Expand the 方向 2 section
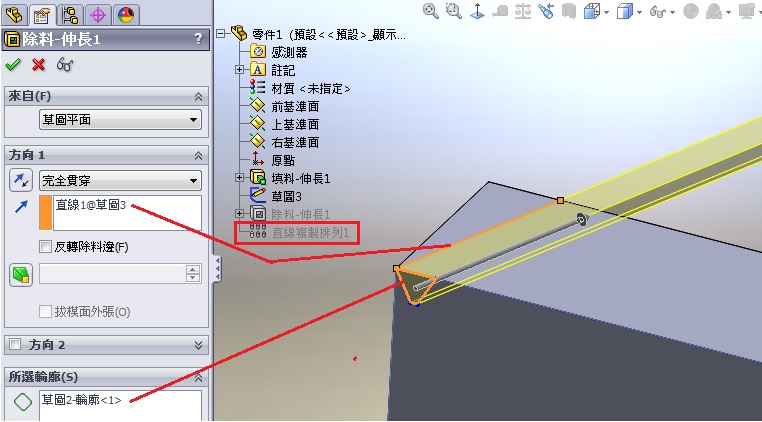The height and width of the screenshot is (422, 762). point(198,345)
